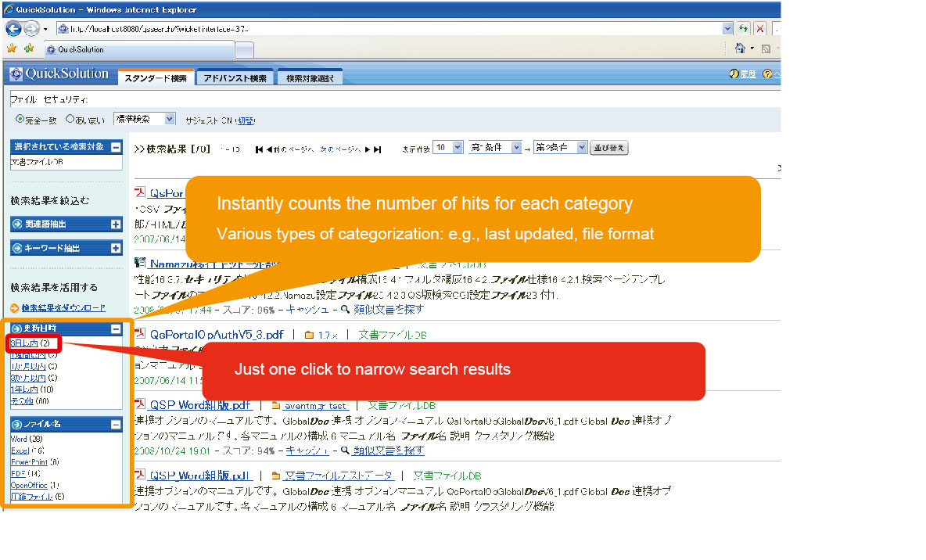Select the あいまい radio button
926x560 pixels.
click(x=70, y=119)
